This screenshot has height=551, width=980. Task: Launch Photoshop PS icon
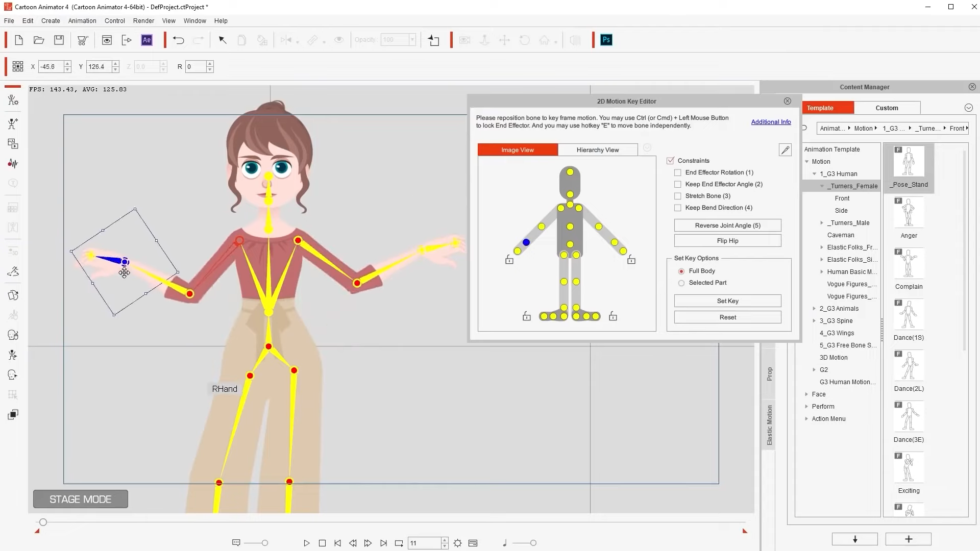click(x=606, y=40)
